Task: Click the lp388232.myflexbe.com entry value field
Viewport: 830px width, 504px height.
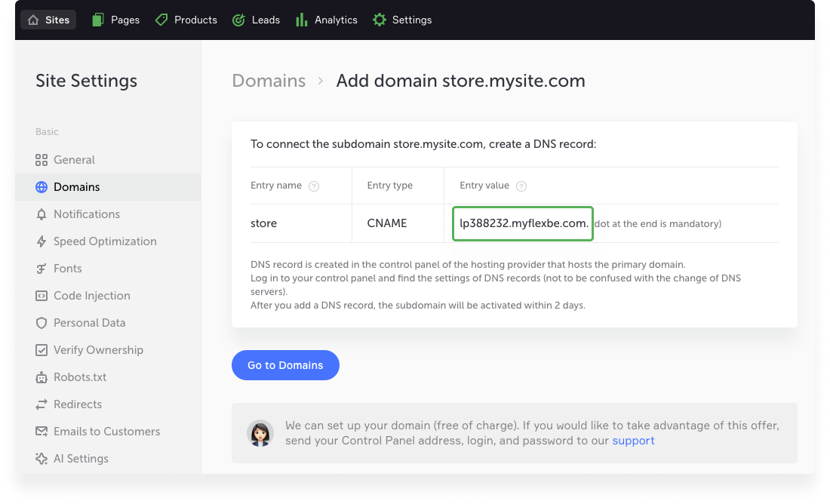Action: click(523, 223)
